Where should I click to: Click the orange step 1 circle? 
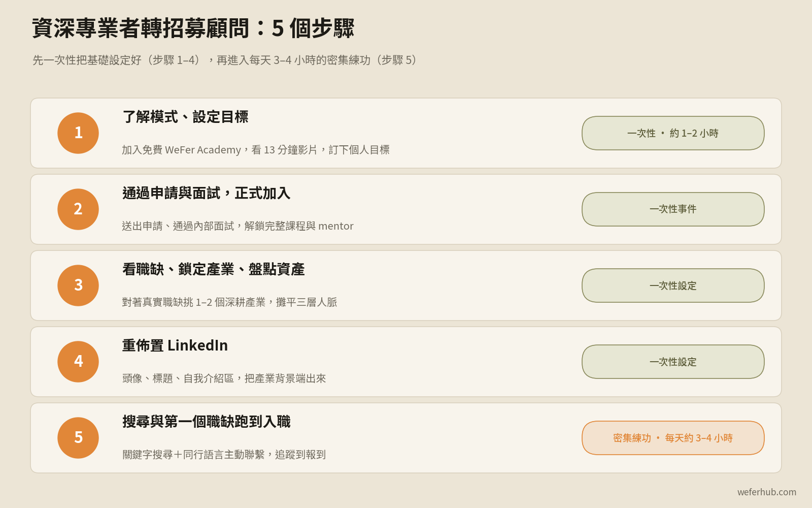[78, 133]
